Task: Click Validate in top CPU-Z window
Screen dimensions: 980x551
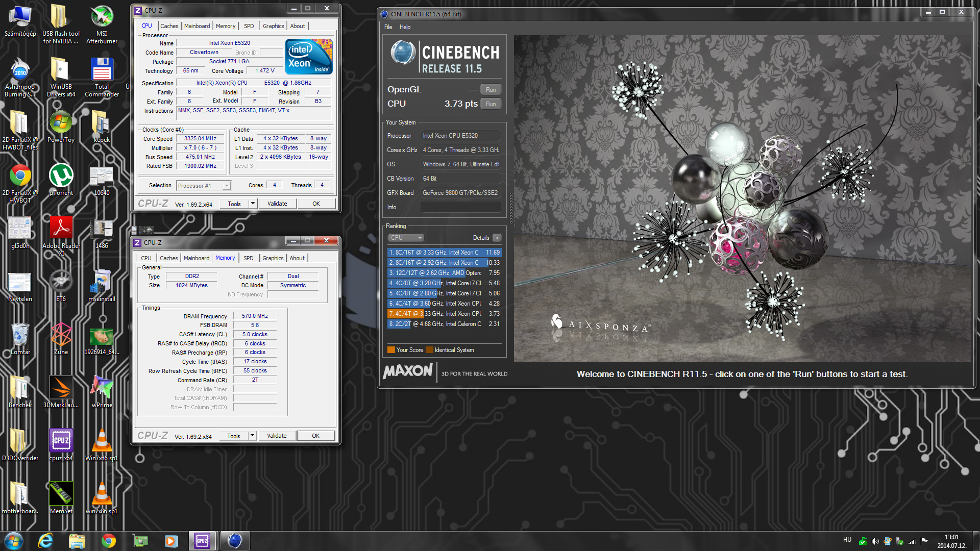Action: point(277,204)
